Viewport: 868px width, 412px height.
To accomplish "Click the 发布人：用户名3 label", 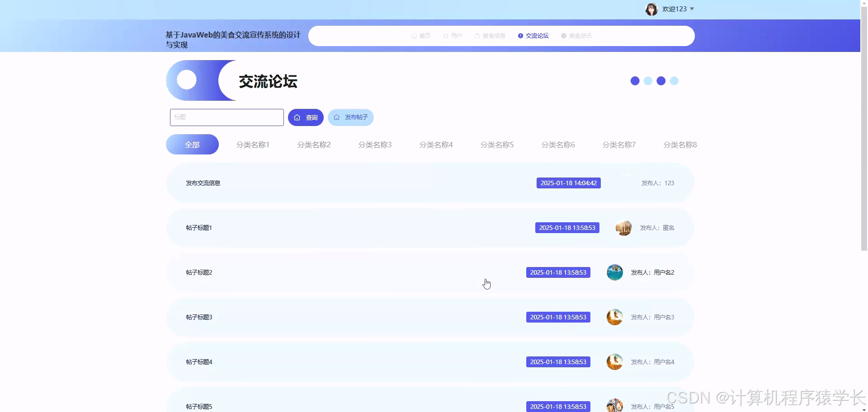I will click(x=652, y=317).
